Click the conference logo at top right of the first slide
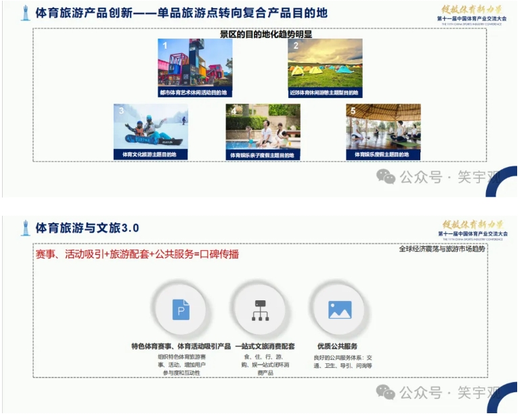This screenshot has height=420, width=528. point(472,14)
